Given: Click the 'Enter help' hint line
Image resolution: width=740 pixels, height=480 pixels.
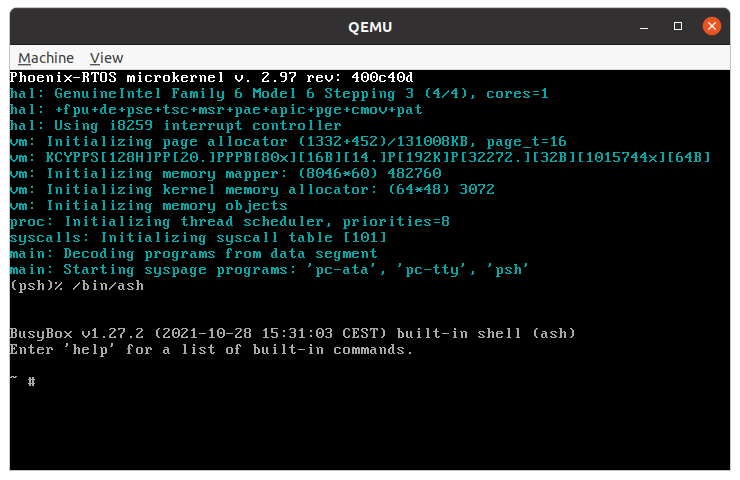Looking at the screenshot, I should pos(211,350).
